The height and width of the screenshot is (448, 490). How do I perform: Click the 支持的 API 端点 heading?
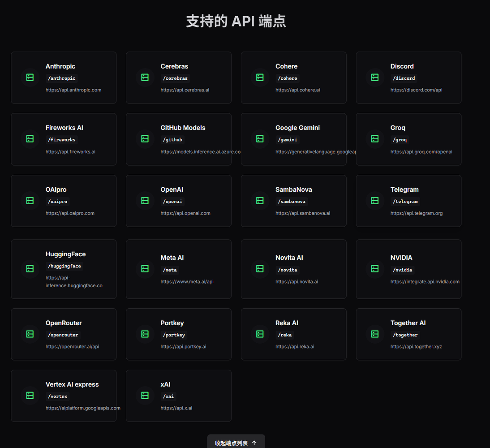pyautogui.click(x=236, y=21)
